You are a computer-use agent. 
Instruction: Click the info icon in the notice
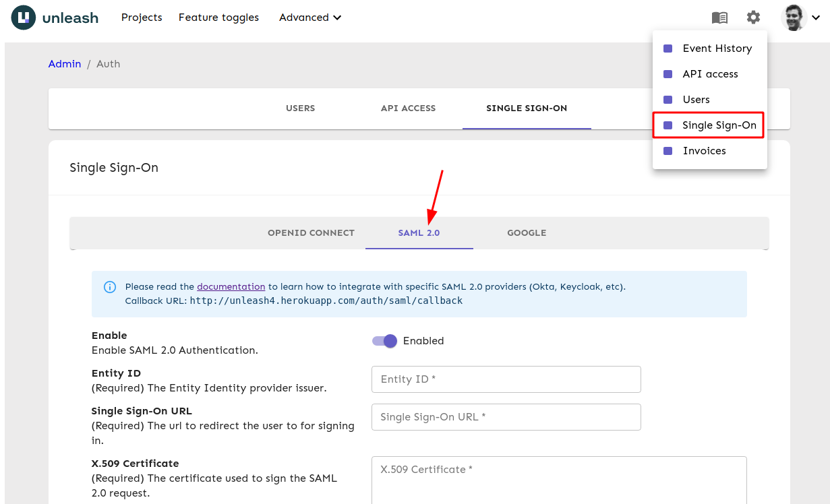click(x=109, y=287)
